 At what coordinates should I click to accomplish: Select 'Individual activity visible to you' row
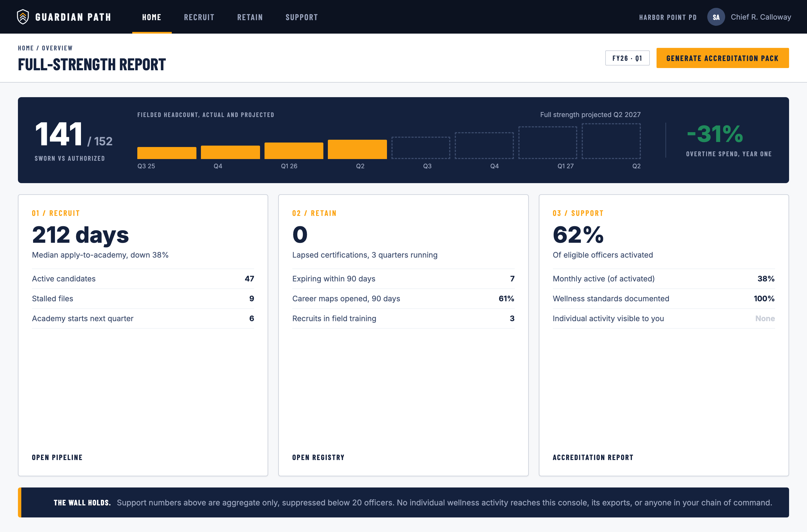point(663,318)
